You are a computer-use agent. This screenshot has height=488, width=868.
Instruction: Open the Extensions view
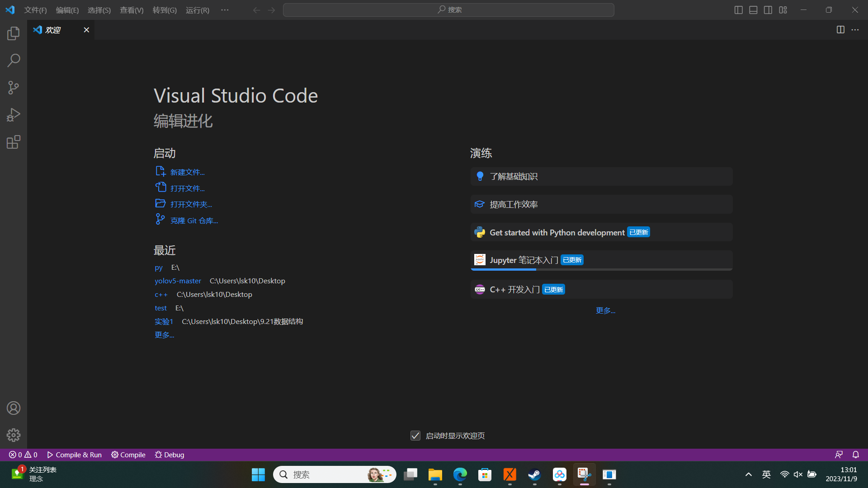[x=14, y=142]
